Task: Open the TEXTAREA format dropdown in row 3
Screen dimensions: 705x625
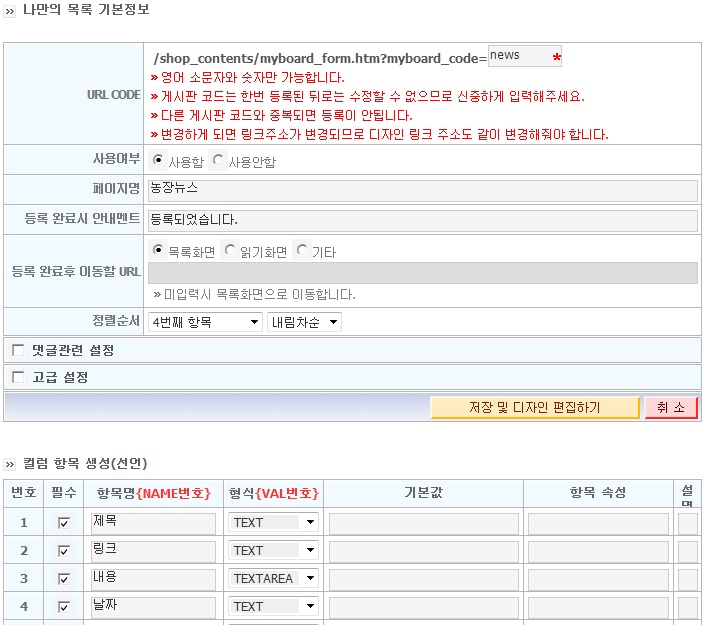Action: pyautogui.click(x=273, y=578)
